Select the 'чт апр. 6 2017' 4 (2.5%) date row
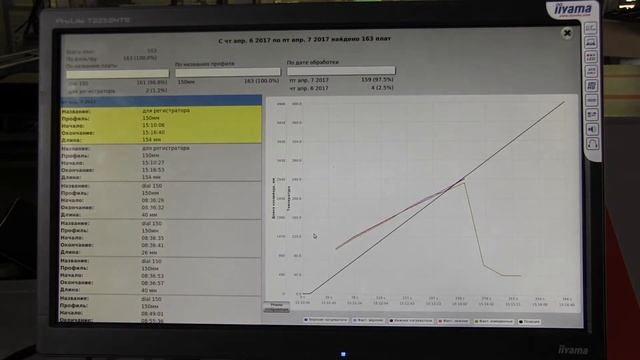The width and height of the screenshot is (640, 360). pos(341,88)
